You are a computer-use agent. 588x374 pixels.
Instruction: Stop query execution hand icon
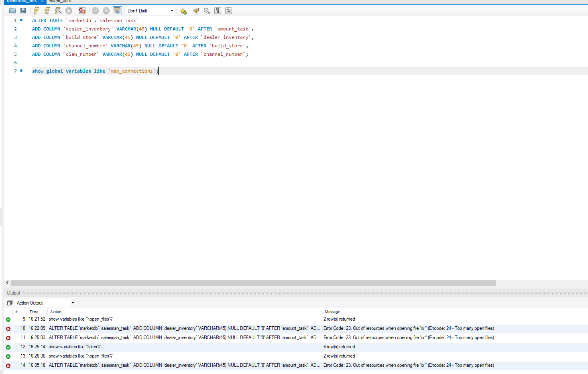click(69, 11)
